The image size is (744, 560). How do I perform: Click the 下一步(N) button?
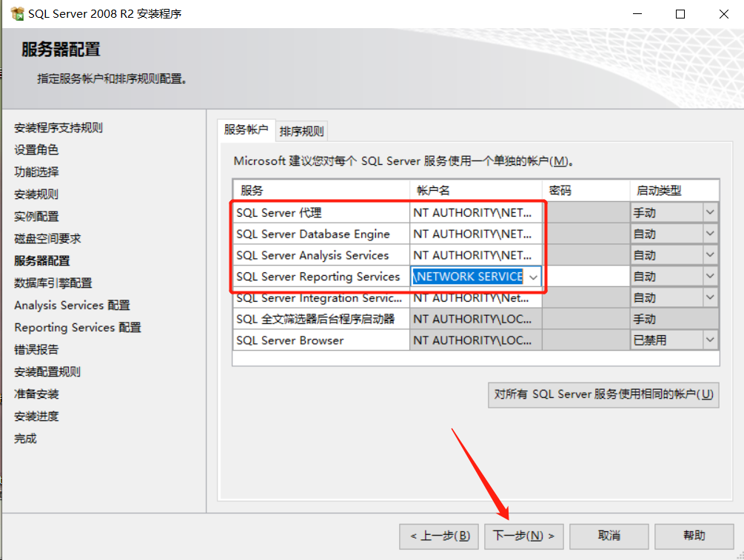click(x=524, y=536)
